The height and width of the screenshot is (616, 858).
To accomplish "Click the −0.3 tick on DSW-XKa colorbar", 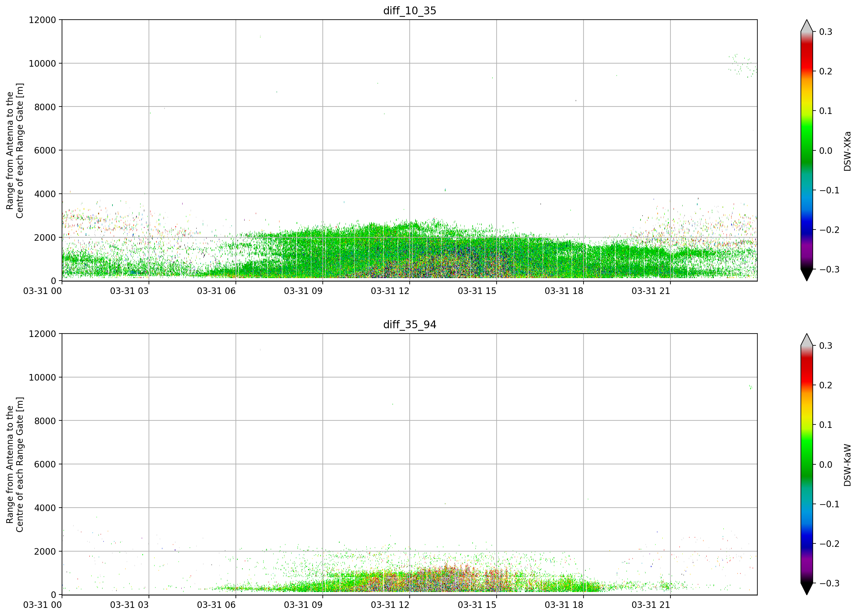I will click(829, 270).
